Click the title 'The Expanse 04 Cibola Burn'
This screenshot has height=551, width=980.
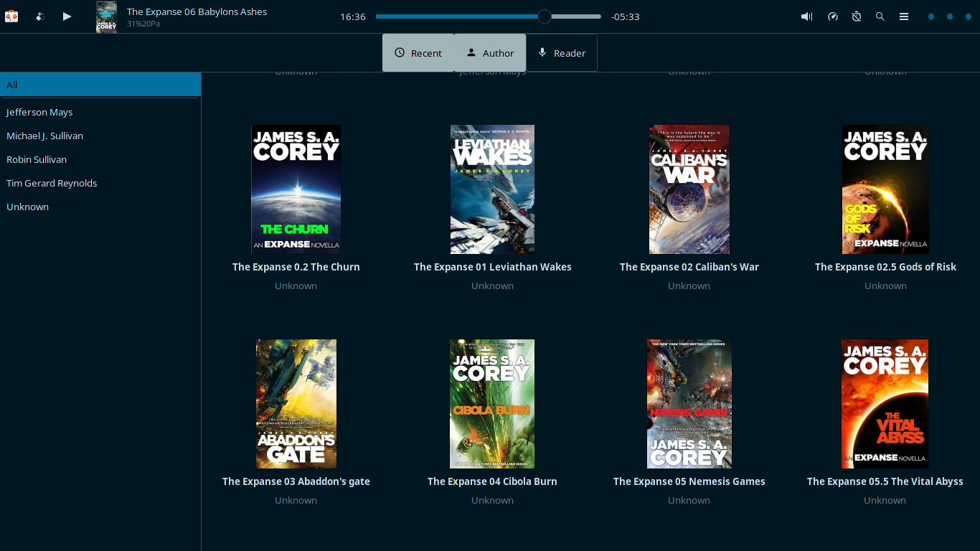[x=492, y=481]
